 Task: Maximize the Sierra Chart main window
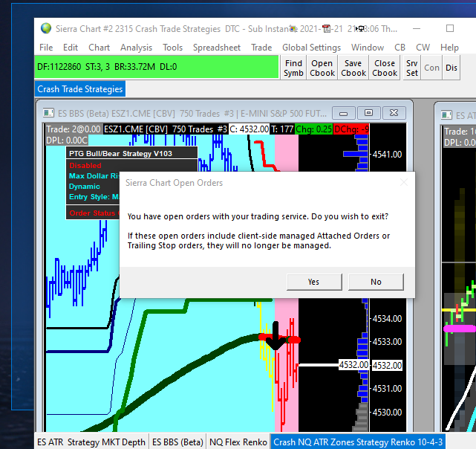(450, 28)
